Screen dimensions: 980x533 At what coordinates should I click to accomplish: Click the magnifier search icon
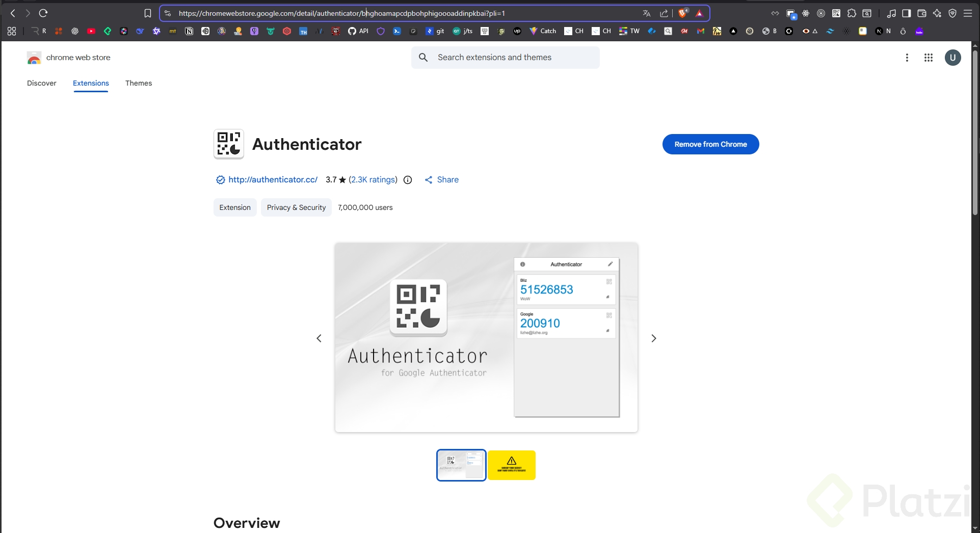coord(423,58)
